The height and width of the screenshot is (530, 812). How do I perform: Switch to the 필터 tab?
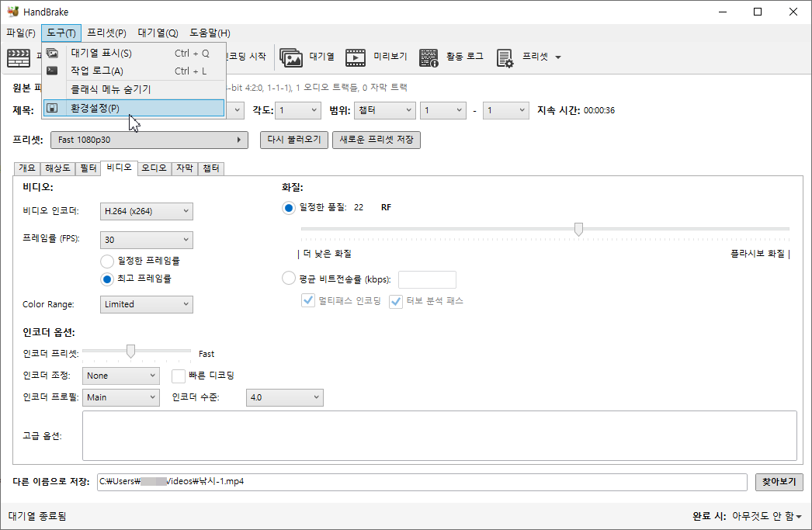point(88,168)
